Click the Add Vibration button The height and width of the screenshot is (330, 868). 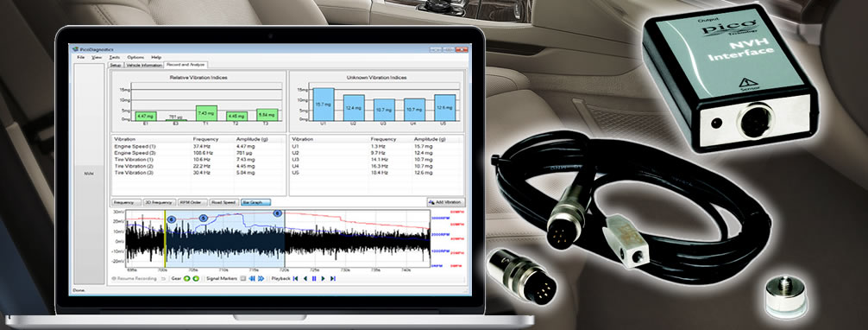tap(446, 202)
